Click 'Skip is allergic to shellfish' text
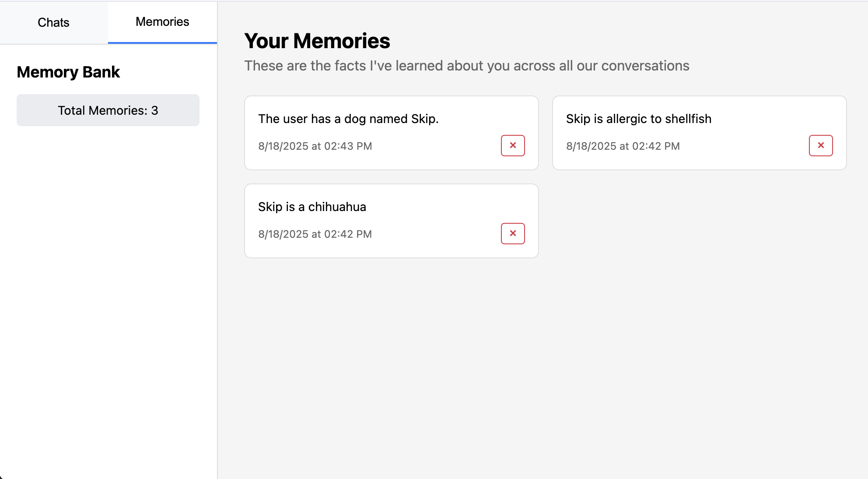 tap(638, 119)
